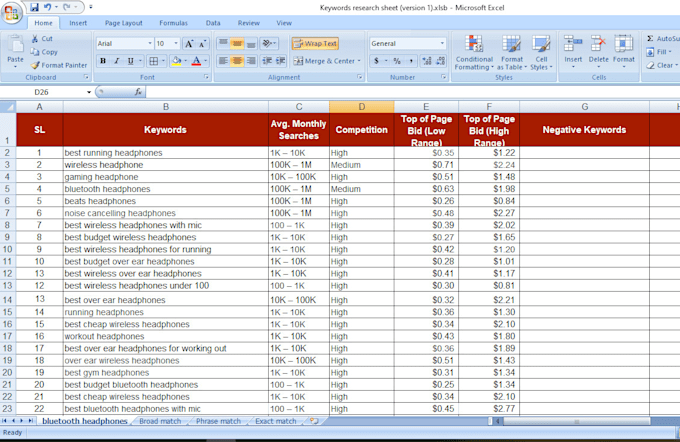Toggle Bold formatting button
The image size is (680, 442).
click(x=103, y=61)
